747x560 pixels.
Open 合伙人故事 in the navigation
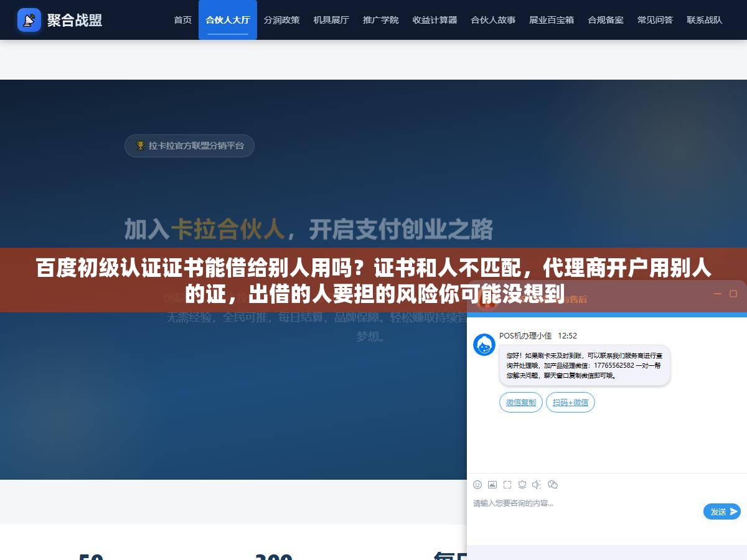[493, 20]
